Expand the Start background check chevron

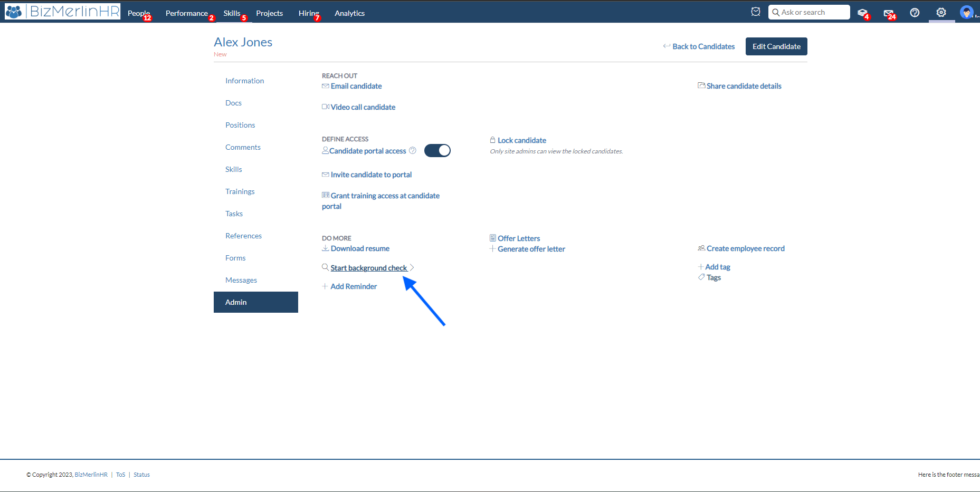coord(412,267)
